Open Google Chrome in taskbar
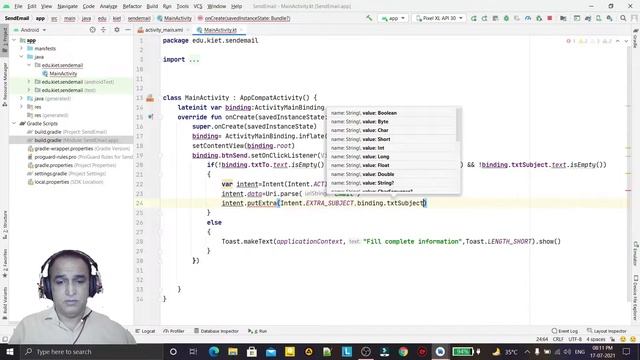This screenshot has height=360, width=640. [403, 351]
